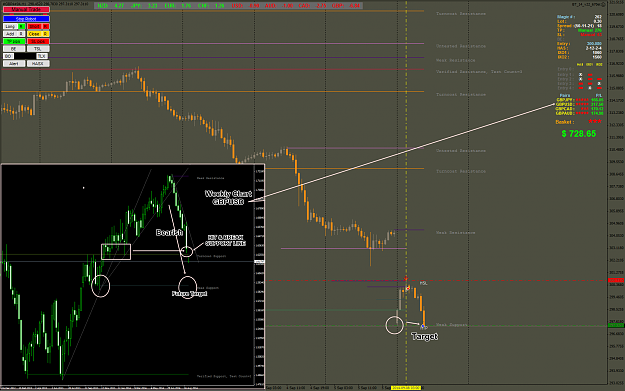Viewport: 625px width, 391px height.
Task: Select the GBPUSD row in Pairs list
Action: coord(580,104)
